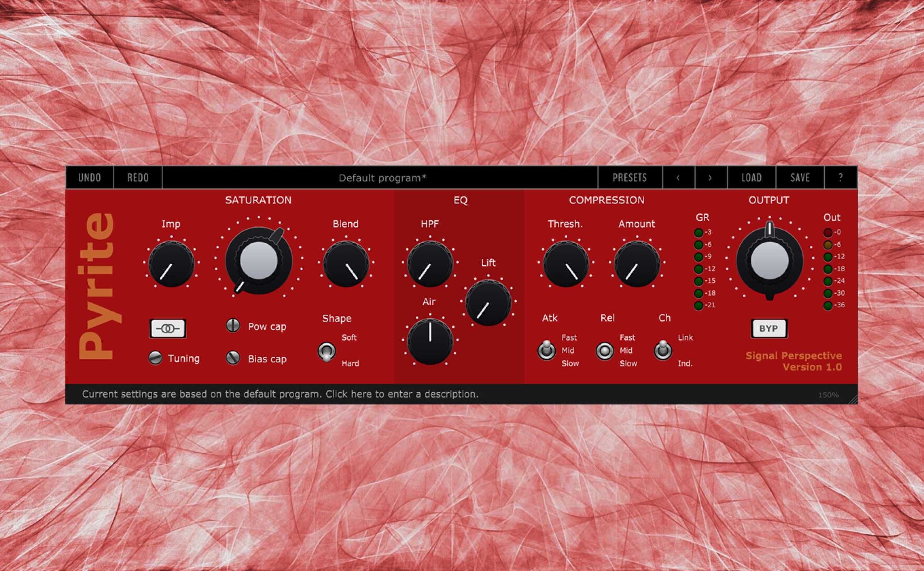Go to next preset with right chevron

tap(710, 178)
